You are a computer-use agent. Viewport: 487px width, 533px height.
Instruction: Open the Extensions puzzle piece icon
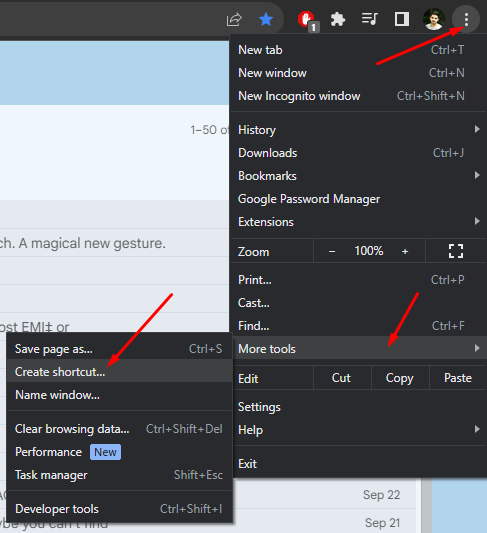pyautogui.click(x=338, y=19)
